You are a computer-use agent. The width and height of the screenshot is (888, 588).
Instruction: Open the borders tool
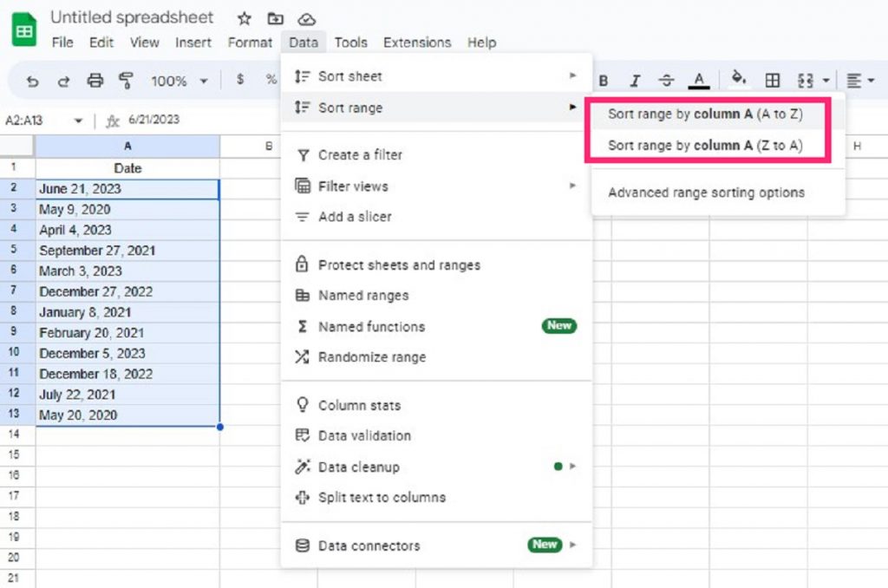[x=773, y=81]
